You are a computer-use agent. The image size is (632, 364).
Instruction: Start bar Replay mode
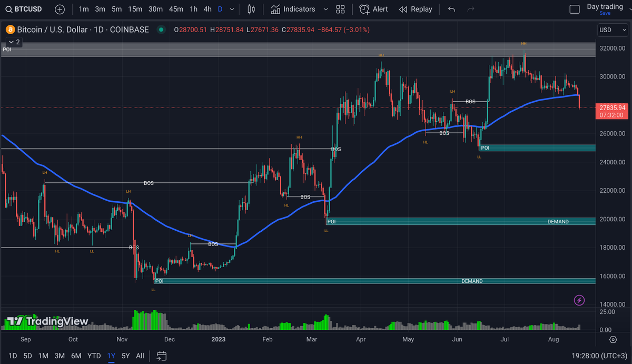416,9
